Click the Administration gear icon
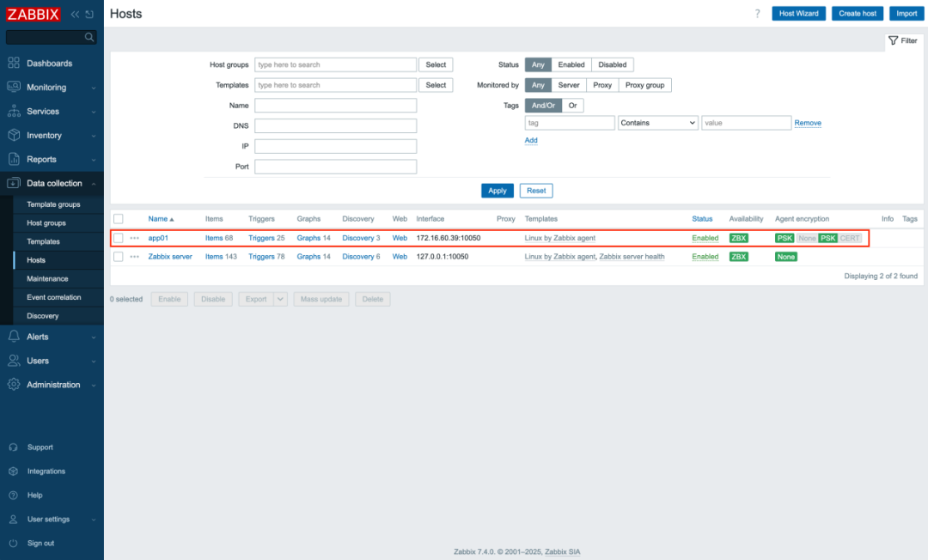This screenshot has width=928, height=560. click(14, 385)
